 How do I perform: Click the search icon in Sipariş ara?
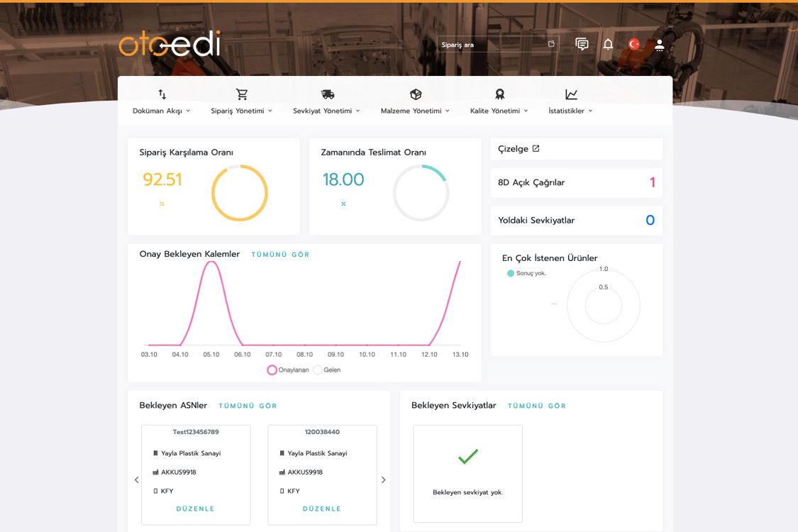click(x=551, y=44)
